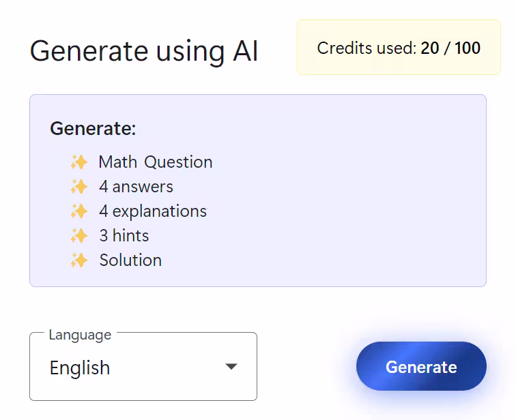Click the Generate using AI heading

coord(144,52)
